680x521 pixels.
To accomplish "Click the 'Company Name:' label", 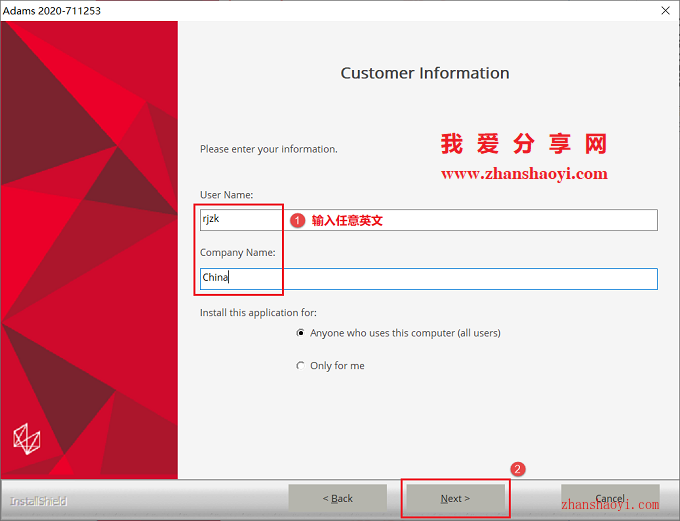I will click(238, 252).
